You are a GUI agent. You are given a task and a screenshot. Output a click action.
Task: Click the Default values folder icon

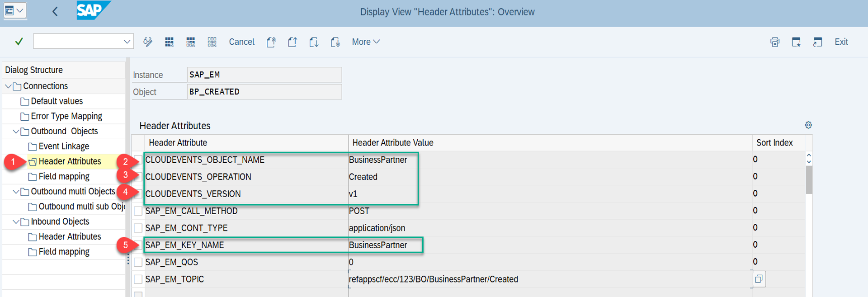[x=25, y=101]
